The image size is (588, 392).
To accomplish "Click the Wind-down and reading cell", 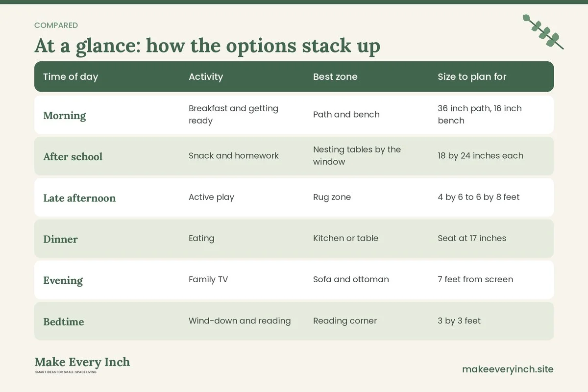I will 240,320.
